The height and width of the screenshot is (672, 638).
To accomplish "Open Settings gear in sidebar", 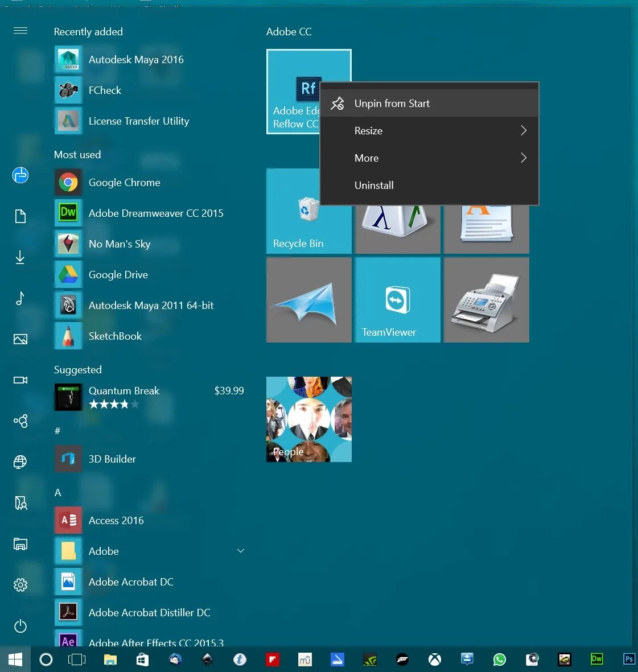I will click(20, 585).
